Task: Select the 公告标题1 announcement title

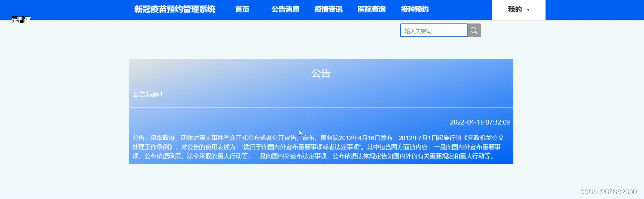Action: [x=148, y=94]
